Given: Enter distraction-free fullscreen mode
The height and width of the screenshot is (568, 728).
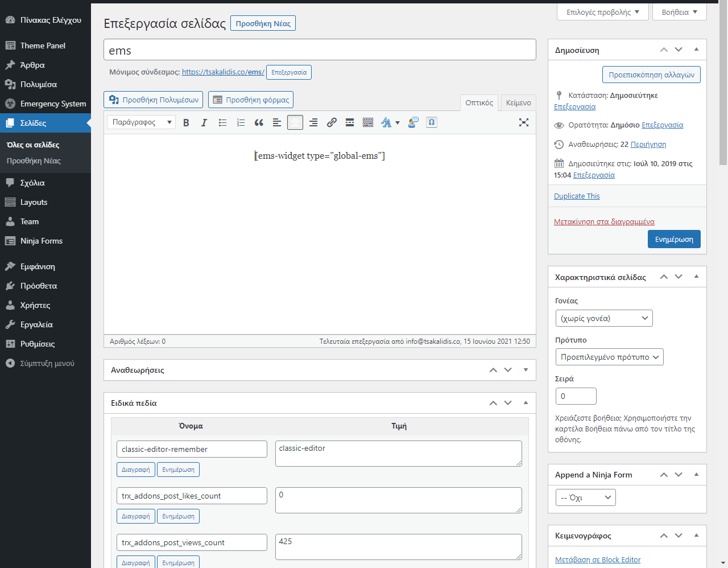Looking at the screenshot, I should [x=524, y=122].
